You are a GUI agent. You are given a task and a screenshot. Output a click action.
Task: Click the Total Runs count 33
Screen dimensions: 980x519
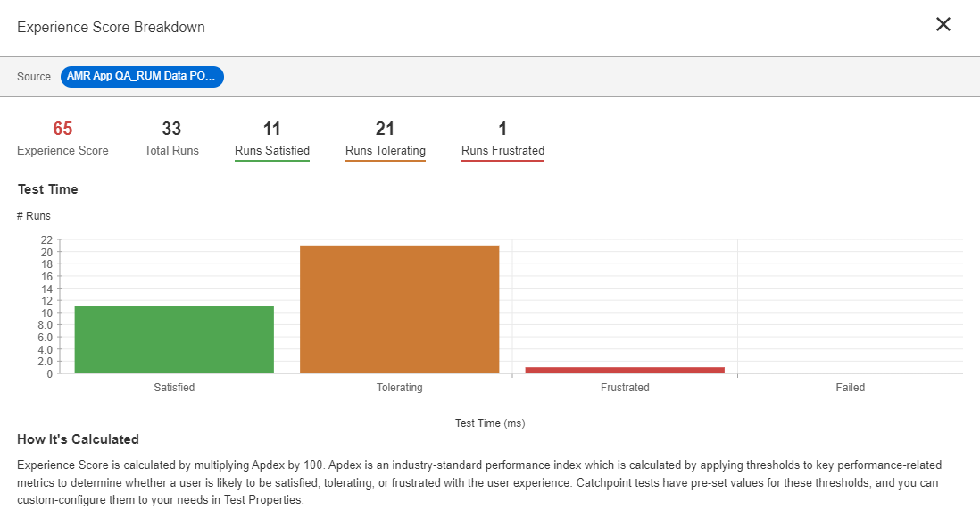[x=171, y=129]
